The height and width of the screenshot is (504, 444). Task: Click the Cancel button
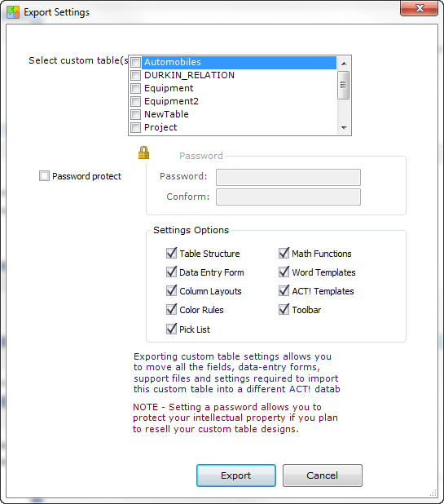pos(323,475)
